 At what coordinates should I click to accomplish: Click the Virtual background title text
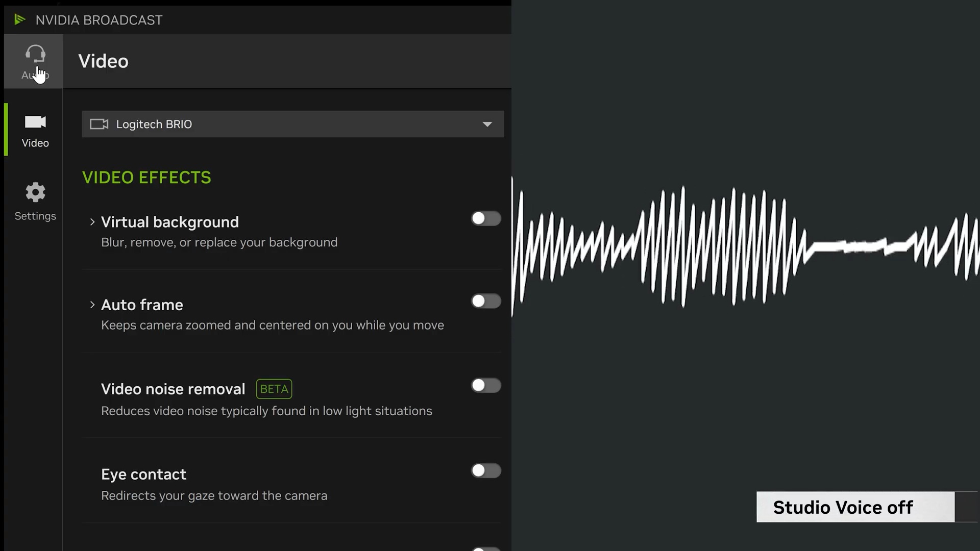coord(169,222)
